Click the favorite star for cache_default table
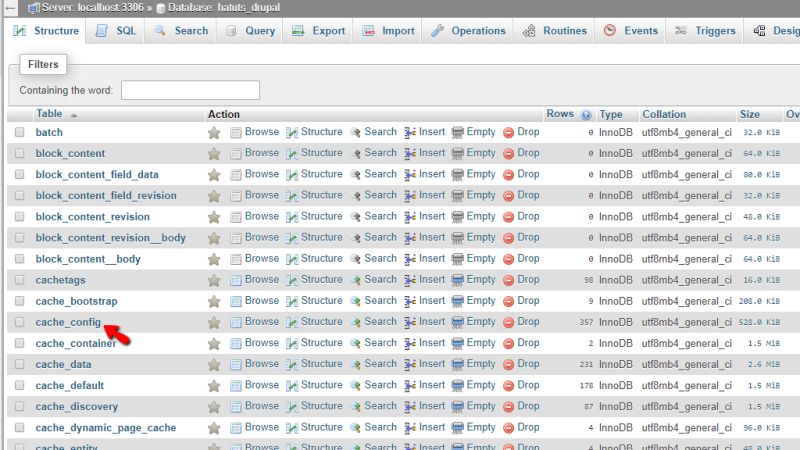Image resolution: width=800 pixels, height=450 pixels. click(214, 386)
